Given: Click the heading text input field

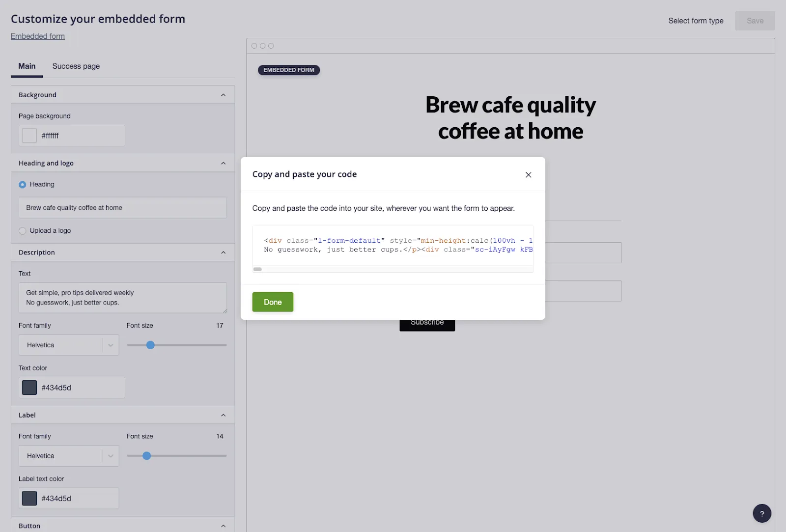Looking at the screenshot, I should pos(122,207).
